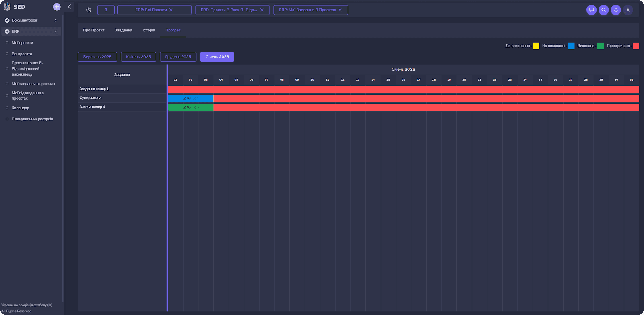Collapse the ERP menu chevron
Screen dimensions: 644x315
point(56,31)
